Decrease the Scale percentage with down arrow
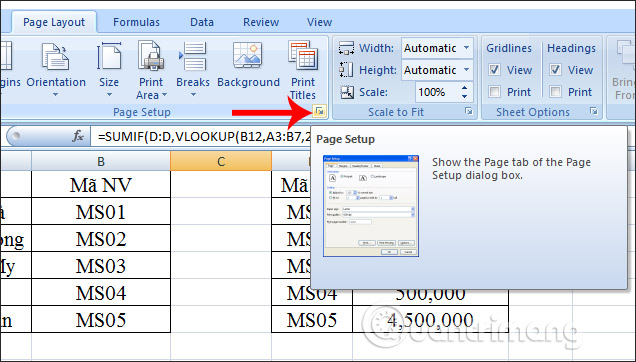Screen dimensions: 636x362 [465, 97]
